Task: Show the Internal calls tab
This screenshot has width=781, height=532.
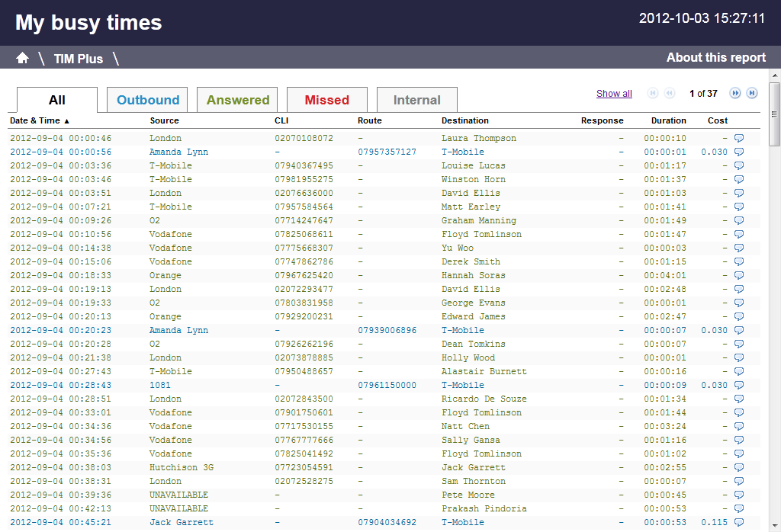Action: pyautogui.click(x=416, y=100)
